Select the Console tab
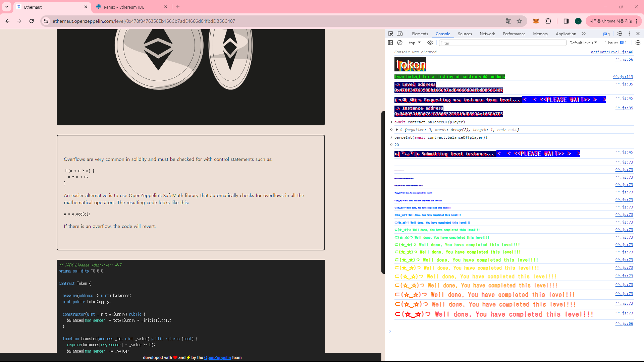The image size is (644, 362). click(443, 34)
